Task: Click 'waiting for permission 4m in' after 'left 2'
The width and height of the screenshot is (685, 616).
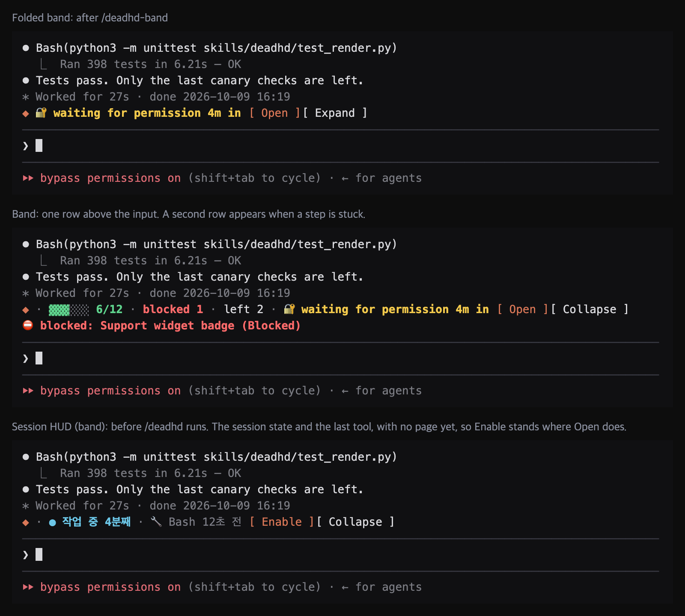Action: (395, 309)
